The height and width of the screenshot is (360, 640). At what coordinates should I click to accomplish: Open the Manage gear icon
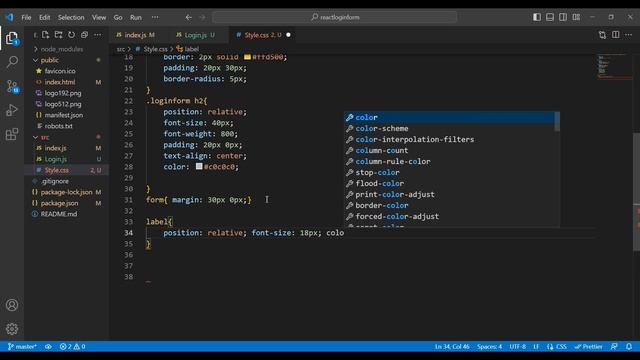coord(12,329)
